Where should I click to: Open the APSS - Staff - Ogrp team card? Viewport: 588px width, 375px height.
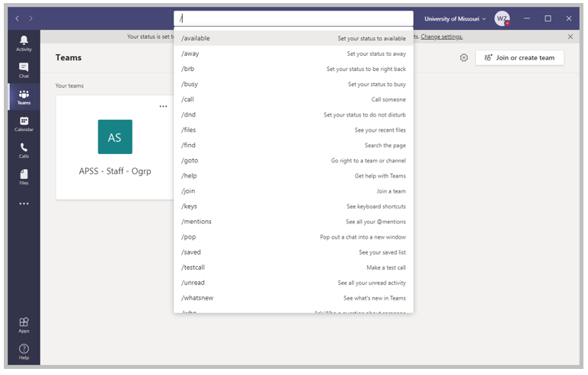click(x=115, y=147)
